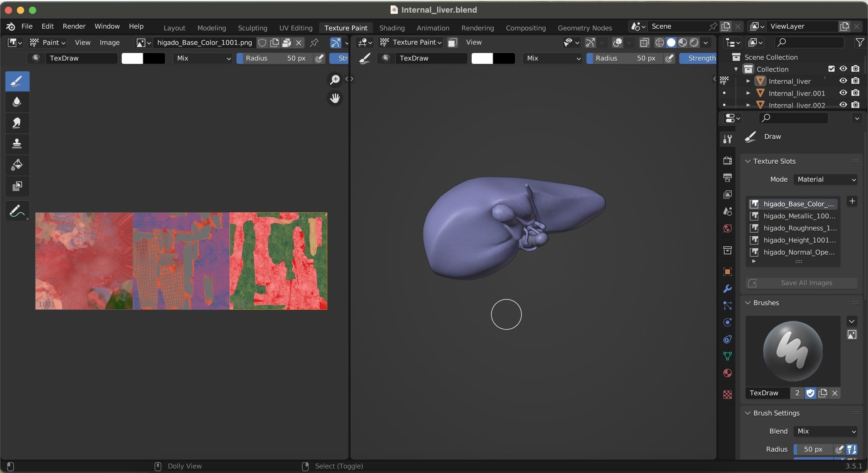Screen dimensions: 868x473
Task: Toggle viewport visibility of Collection
Action: (x=843, y=69)
